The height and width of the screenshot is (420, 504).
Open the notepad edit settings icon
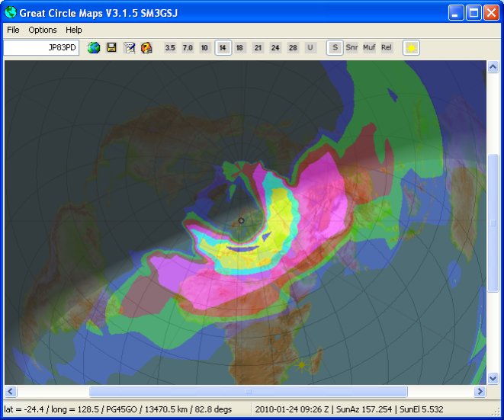pos(130,48)
